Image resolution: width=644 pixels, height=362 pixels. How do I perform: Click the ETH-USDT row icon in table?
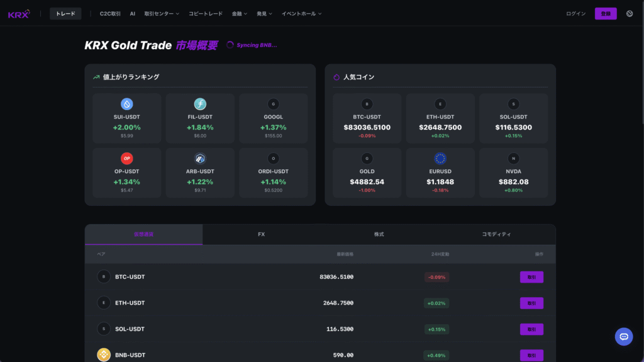pos(104,303)
